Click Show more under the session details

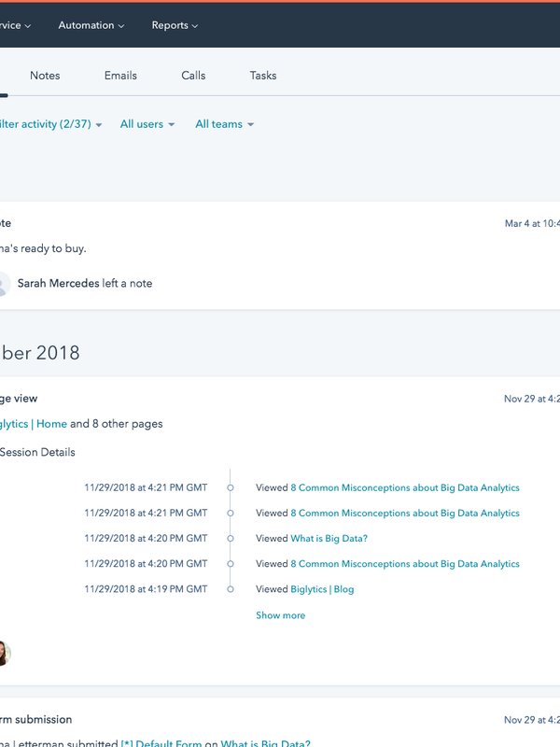coord(280,615)
